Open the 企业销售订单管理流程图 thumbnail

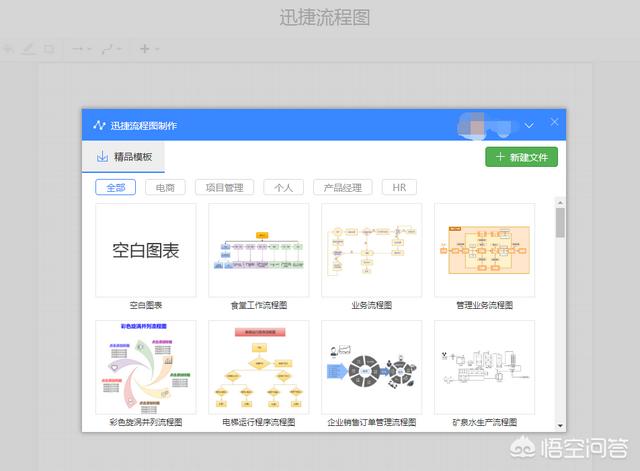(372, 367)
